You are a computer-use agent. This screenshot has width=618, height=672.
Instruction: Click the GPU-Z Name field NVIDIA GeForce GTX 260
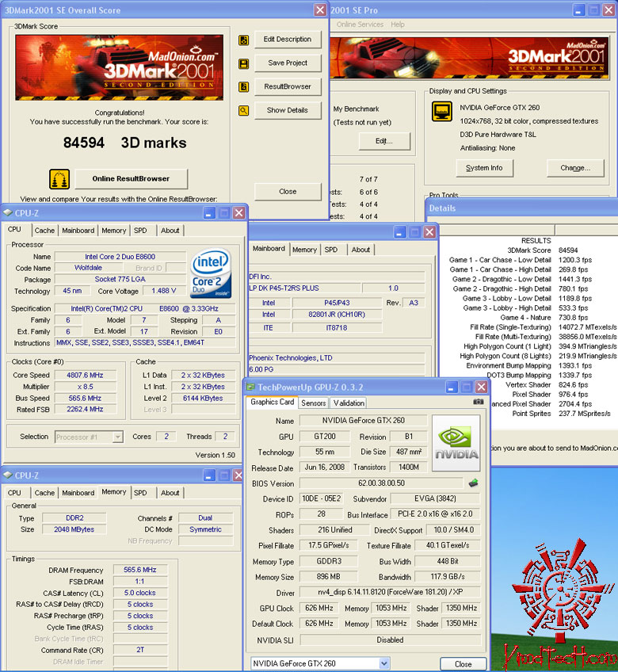pyautogui.click(x=364, y=421)
